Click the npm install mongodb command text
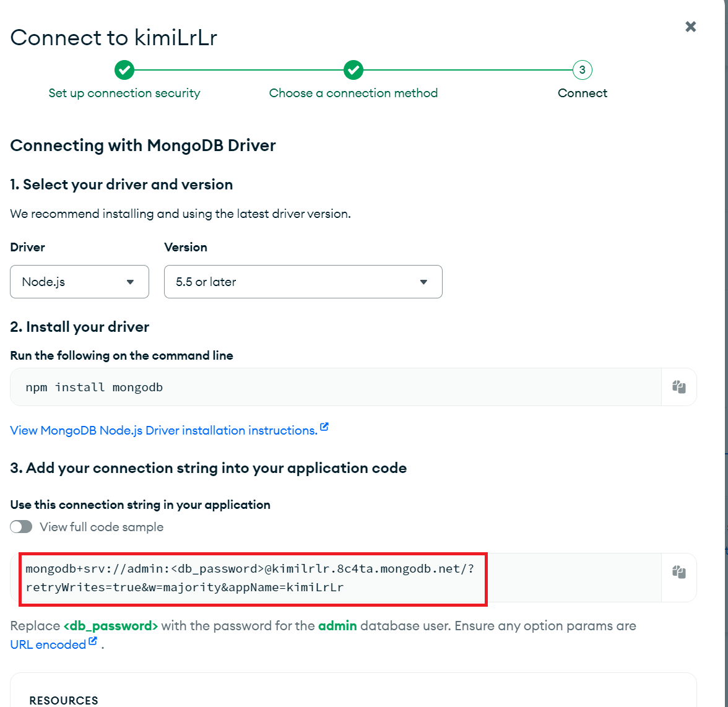The width and height of the screenshot is (728, 707). pos(94,387)
